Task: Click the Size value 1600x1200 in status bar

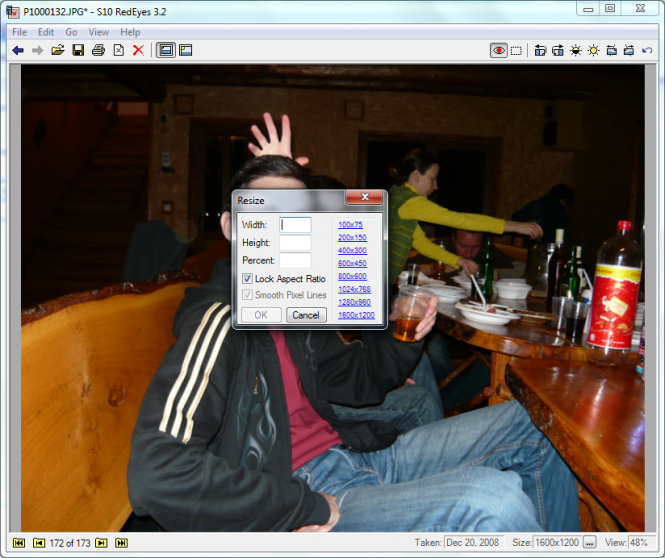Action: pos(557,542)
